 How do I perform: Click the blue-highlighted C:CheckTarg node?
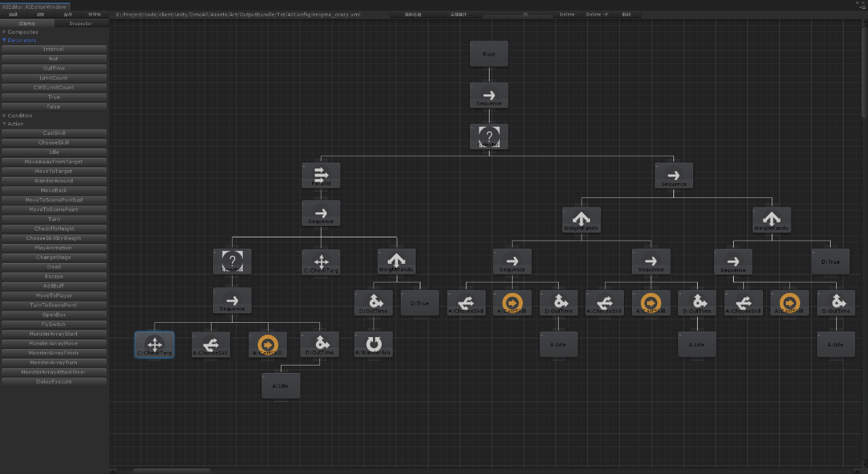(154, 344)
